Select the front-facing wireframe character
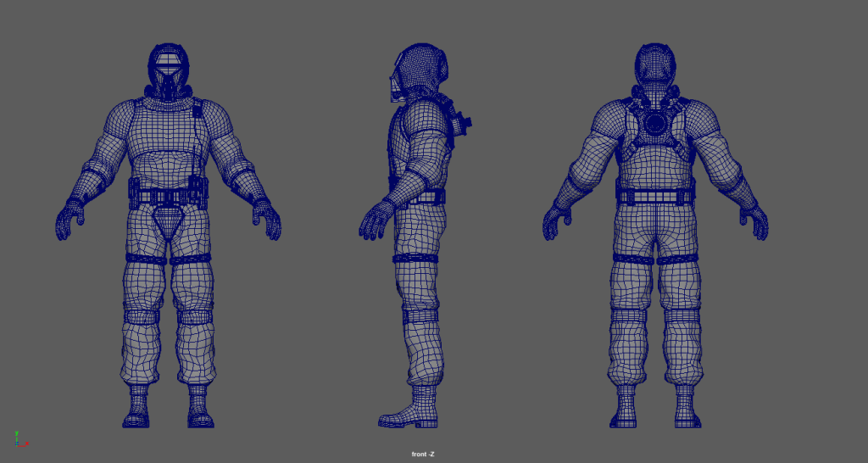Image resolution: width=868 pixels, height=463 pixels. [169, 236]
